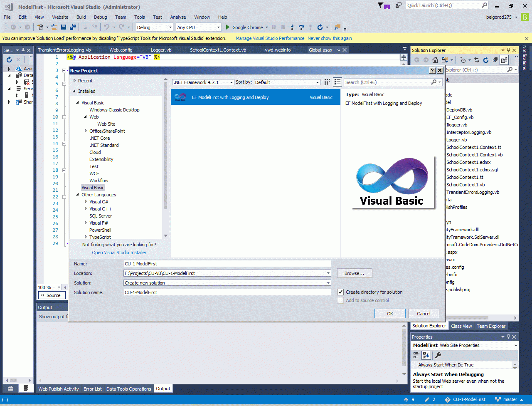Click the Find in Files toolbar icon

337,27
